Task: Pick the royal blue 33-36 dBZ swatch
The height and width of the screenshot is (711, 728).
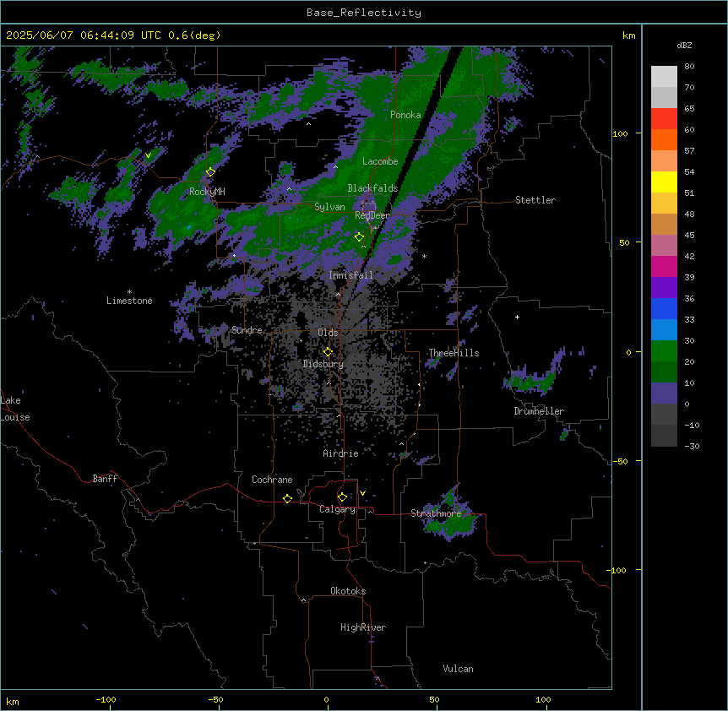Action: click(664, 309)
